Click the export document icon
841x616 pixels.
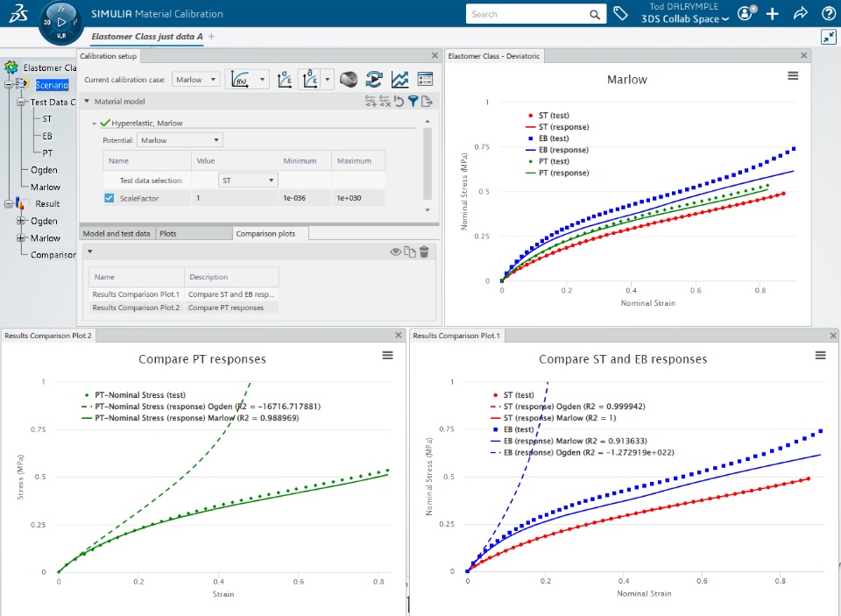point(427,102)
